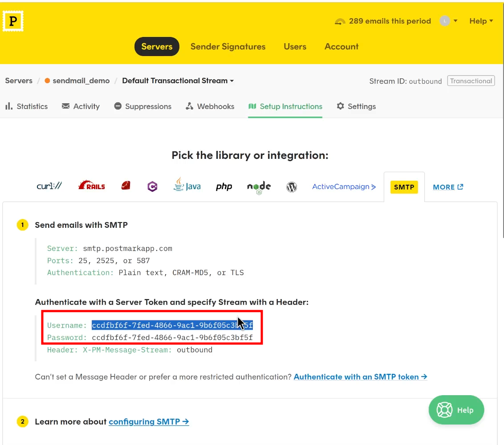Switch to the Activity tab

click(x=81, y=106)
